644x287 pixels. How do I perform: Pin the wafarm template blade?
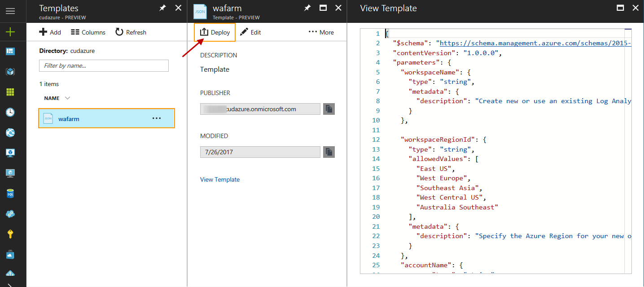click(x=307, y=8)
